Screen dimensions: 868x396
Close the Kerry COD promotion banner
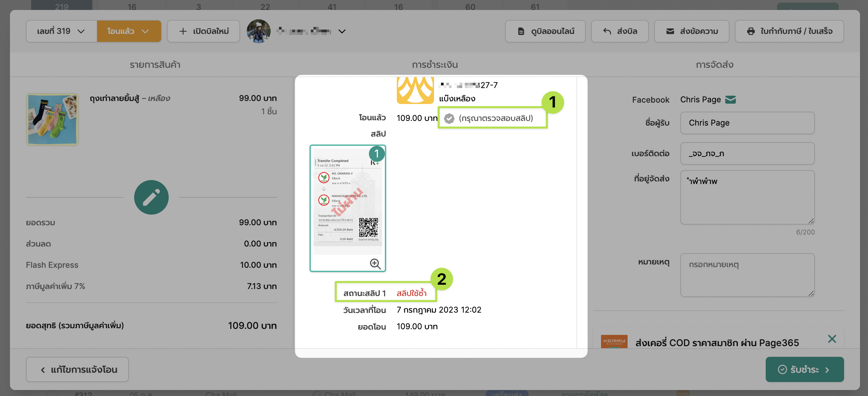click(831, 339)
